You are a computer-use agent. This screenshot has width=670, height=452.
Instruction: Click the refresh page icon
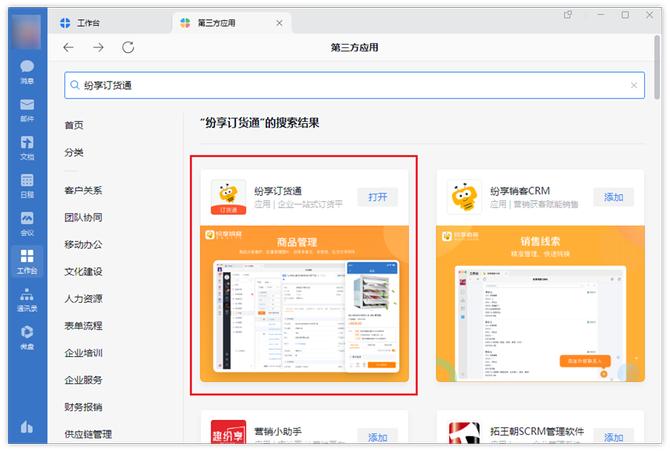click(128, 47)
